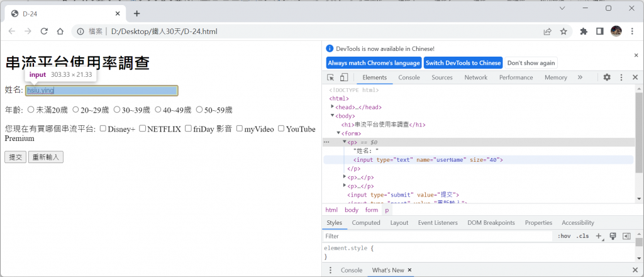
Task: Open a new tab with the plus icon
Action: click(x=136, y=14)
